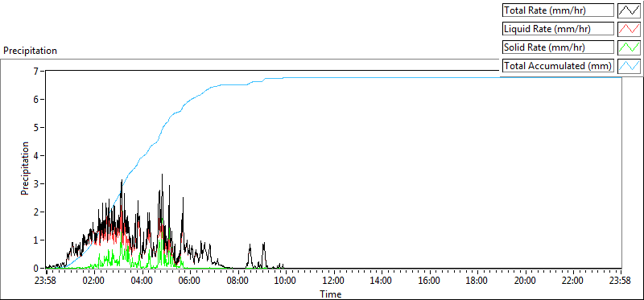The image size is (644, 300).
Task: Click the vertical Precipitation y-axis title
Action: click(25, 169)
